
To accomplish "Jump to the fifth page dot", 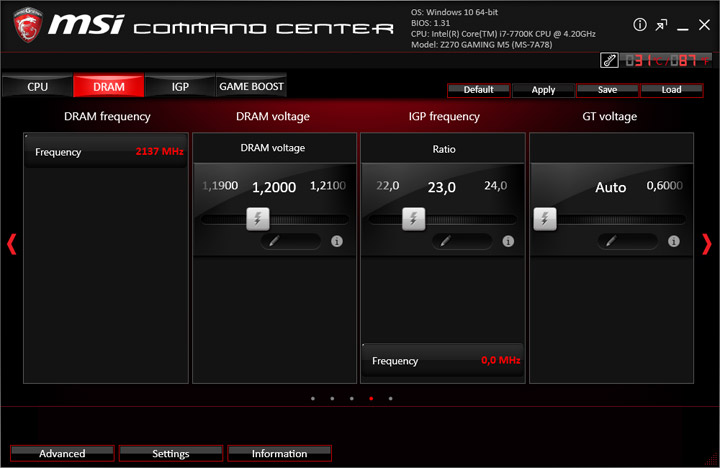I will [x=390, y=399].
